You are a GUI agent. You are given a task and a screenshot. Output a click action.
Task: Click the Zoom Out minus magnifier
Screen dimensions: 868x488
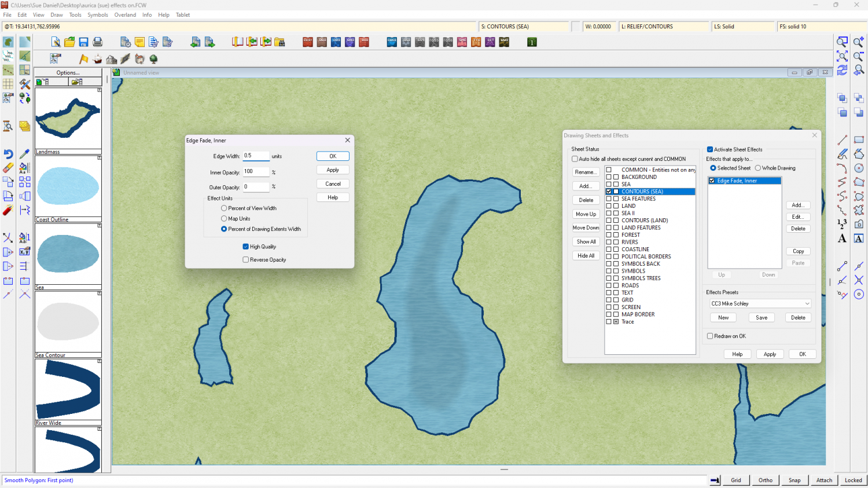(859, 56)
